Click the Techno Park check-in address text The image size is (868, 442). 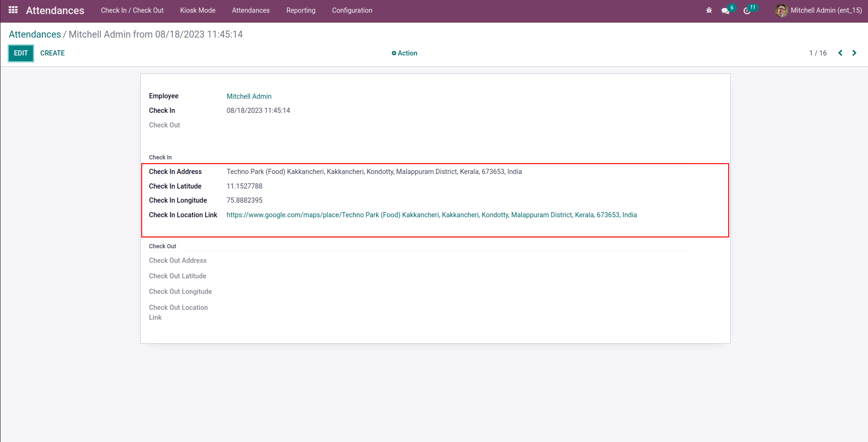(374, 172)
